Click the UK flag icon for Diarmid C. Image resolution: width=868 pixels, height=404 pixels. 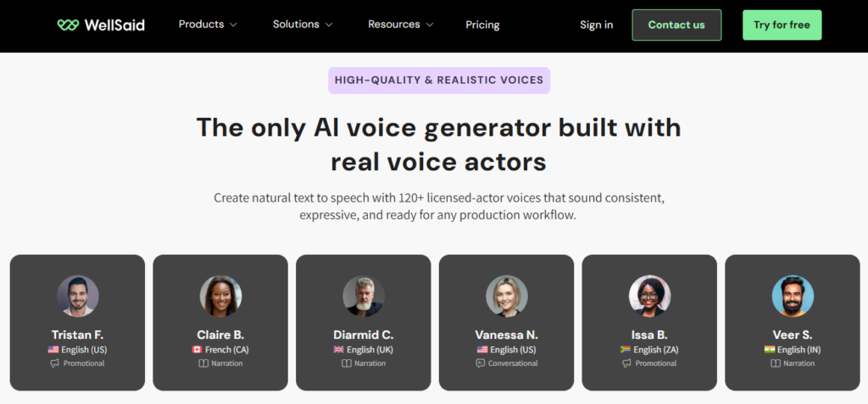339,350
